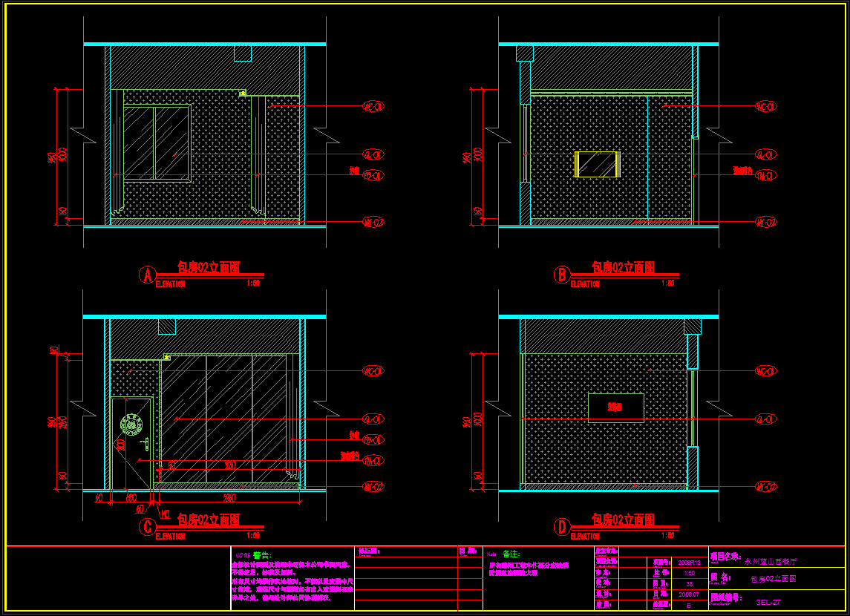Click the circled B elevation marker
This screenshot has width=850, height=616.
[562, 275]
